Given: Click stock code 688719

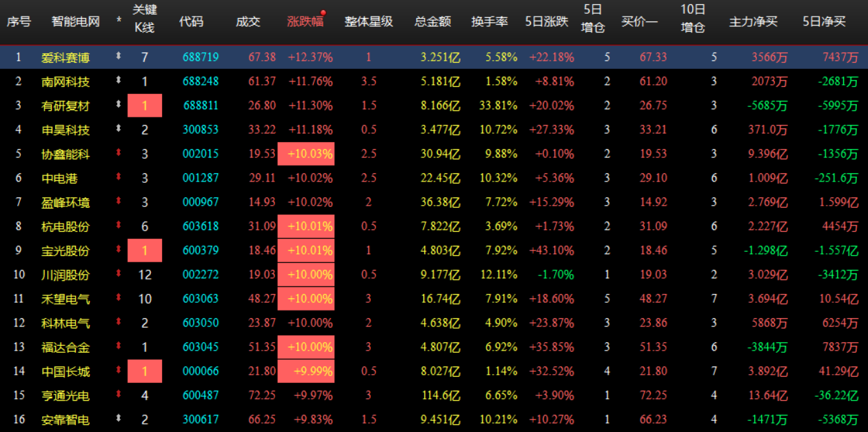Looking at the screenshot, I should (201, 57).
